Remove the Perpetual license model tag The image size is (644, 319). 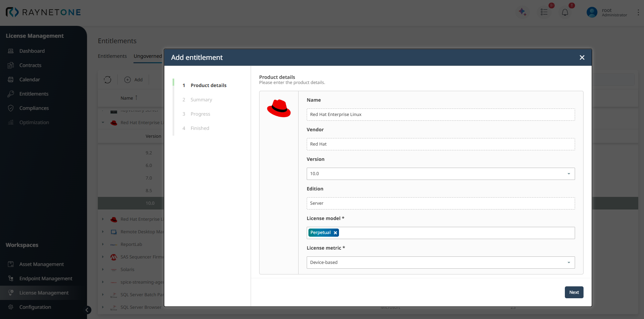(x=335, y=233)
